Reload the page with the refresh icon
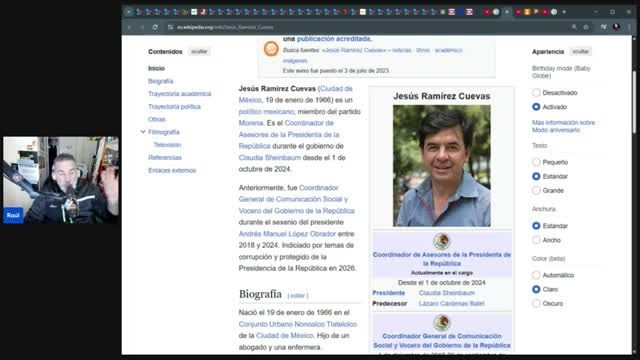This screenshot has width=640, height=360. (x=155, y=27)
